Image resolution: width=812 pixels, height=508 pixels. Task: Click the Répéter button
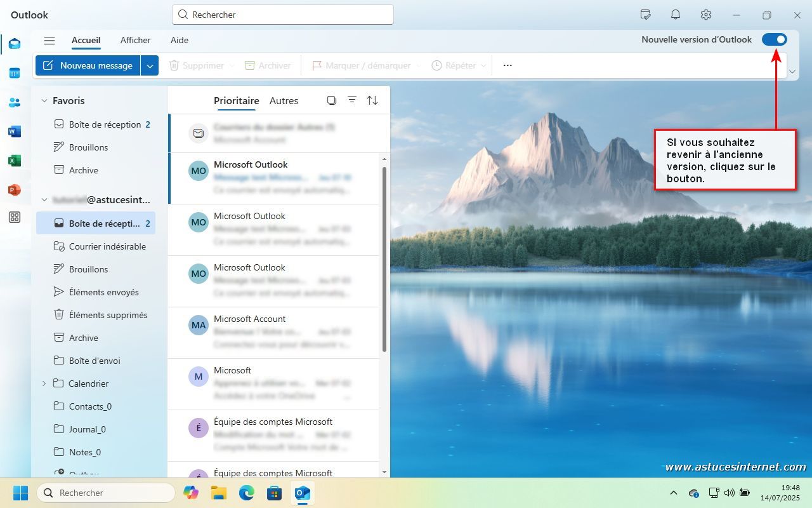454,65
